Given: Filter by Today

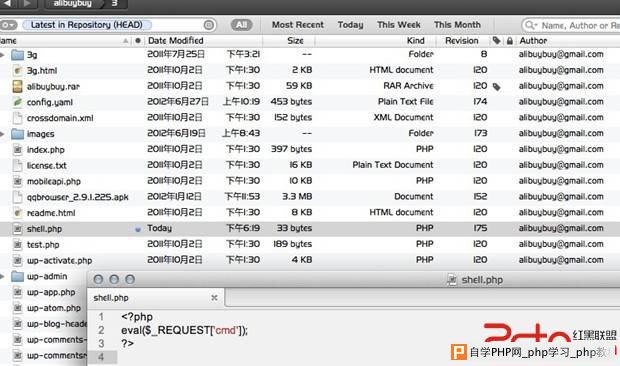Looking at the screenshot, I should click(x=350, y=25).
